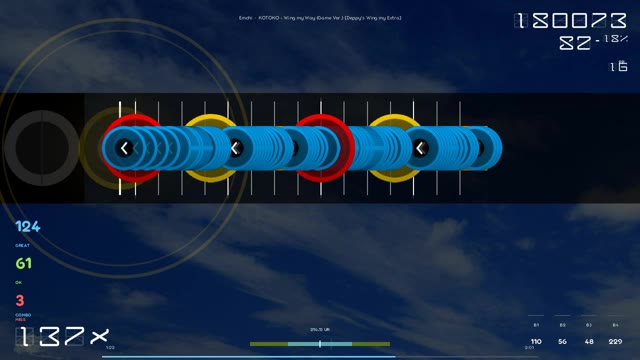Click the song title text at top
640x360 pixels.
pos(320,18)
